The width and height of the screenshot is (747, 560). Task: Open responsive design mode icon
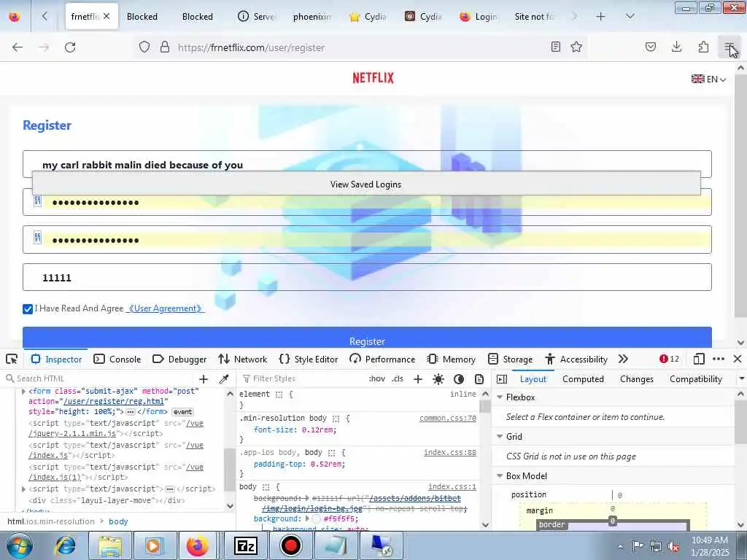[x=699, y=359]
